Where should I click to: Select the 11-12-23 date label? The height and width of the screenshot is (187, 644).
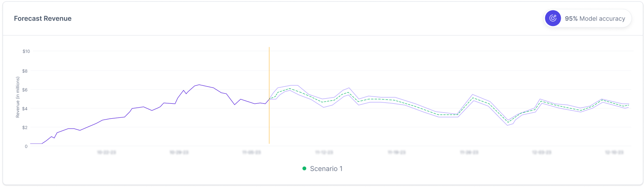324,152
